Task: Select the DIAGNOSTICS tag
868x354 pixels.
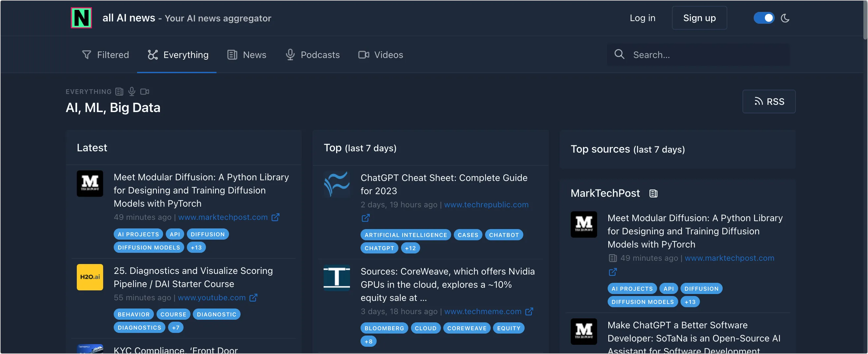Action: [x=139, y=328]
